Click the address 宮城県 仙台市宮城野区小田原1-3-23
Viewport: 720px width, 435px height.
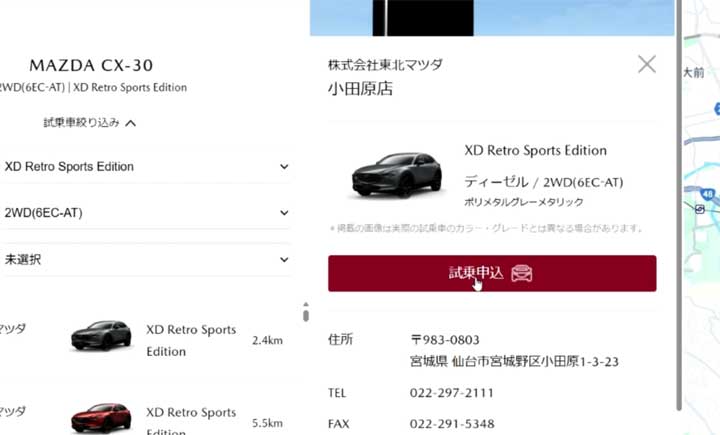514,362
